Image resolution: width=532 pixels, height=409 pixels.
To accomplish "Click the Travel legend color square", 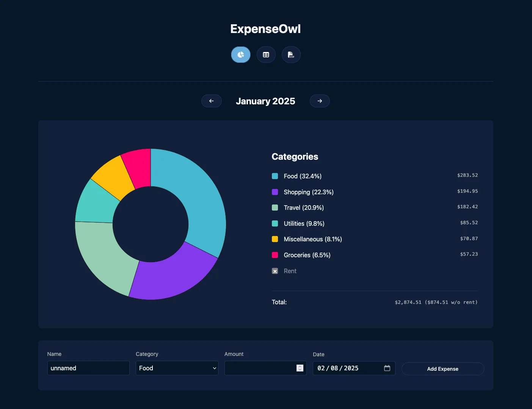I will (275, 208).
